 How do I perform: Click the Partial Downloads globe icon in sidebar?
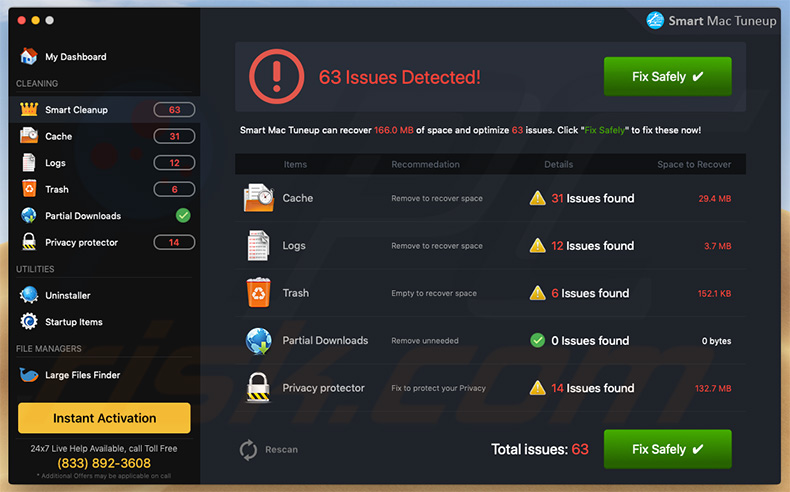(x=29, y=216)
